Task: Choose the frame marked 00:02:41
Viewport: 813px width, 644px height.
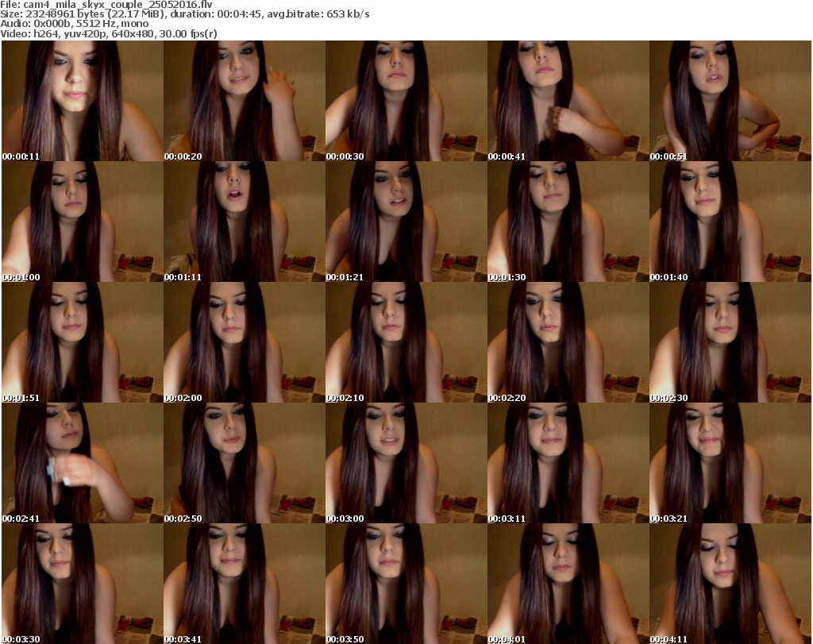Action: point(83,462)
